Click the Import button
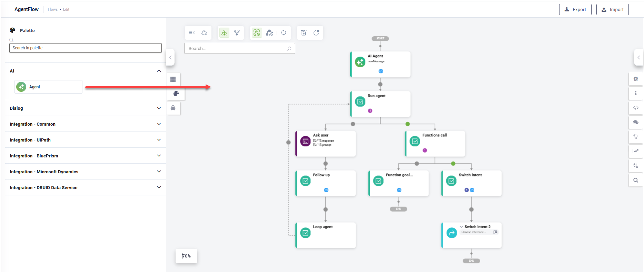Image resolution: width=644 pixels, height=272 pixels. pos(612,10)
